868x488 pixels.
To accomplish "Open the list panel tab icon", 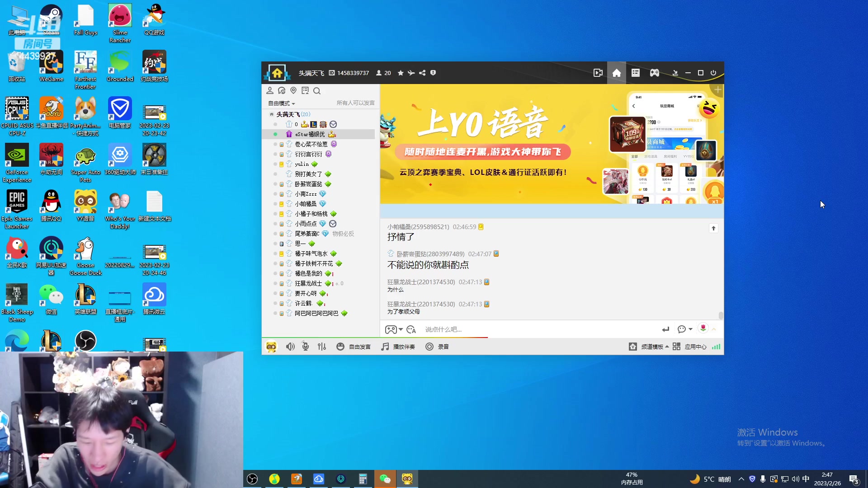I will point(636,73).
